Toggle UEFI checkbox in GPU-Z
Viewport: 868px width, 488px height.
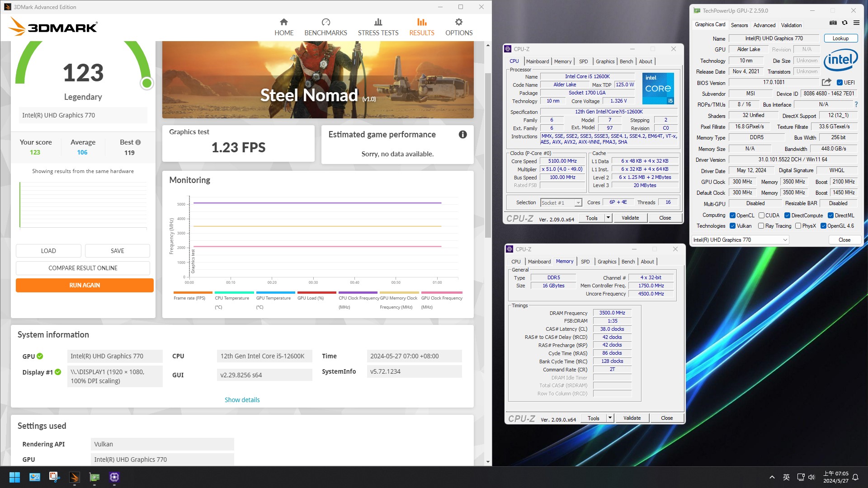(x=840, y=83)
